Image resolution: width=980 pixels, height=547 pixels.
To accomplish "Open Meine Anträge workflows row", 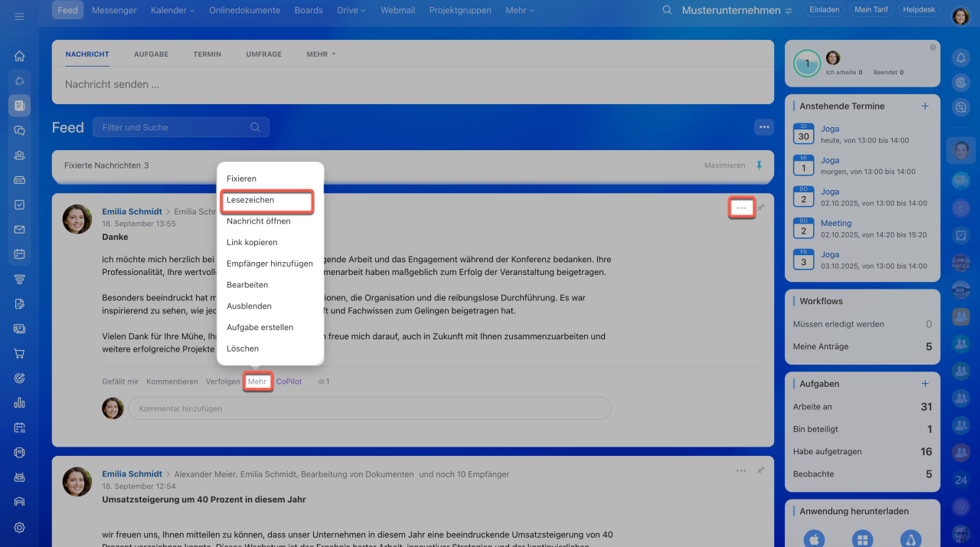I will 862,346.
